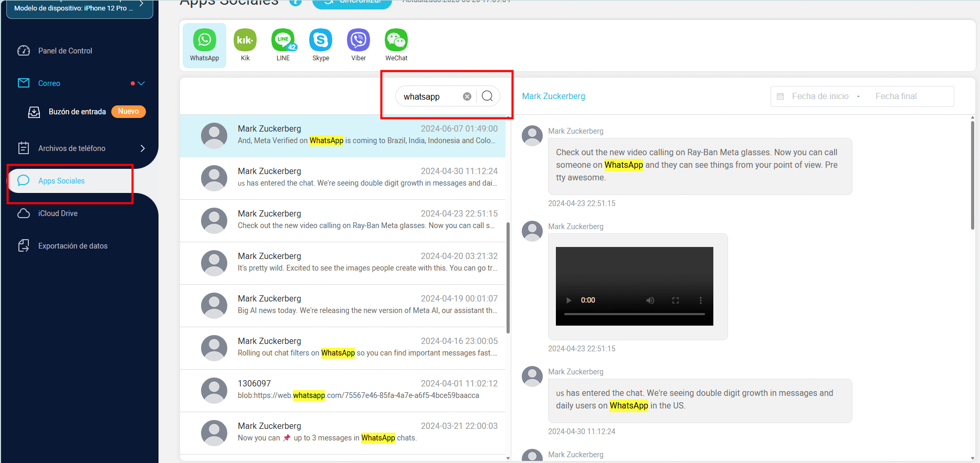Switch to the Viber app tab
Viewport: 980px width, 463px height.
pyautogui.click(x=359, y=46)
